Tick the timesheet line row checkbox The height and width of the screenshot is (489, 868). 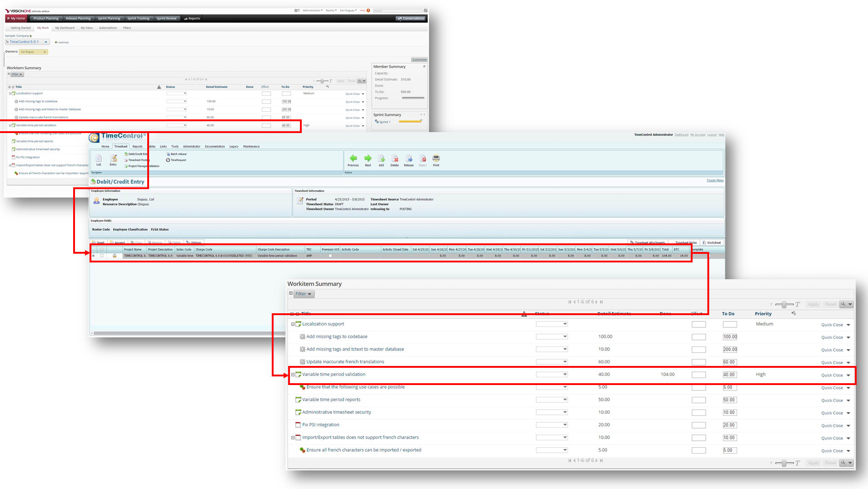point(102,256)
